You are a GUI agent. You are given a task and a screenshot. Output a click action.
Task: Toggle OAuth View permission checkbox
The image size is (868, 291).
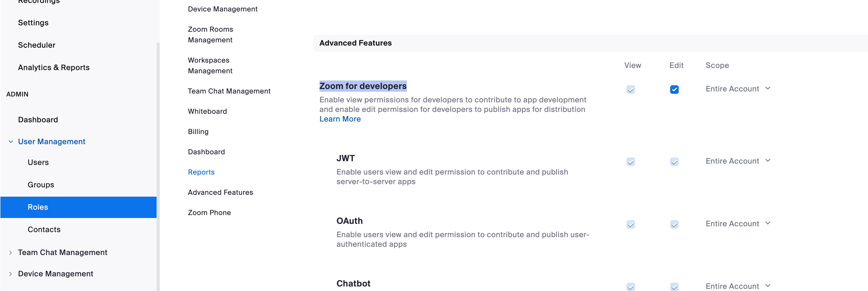point(630,224)
